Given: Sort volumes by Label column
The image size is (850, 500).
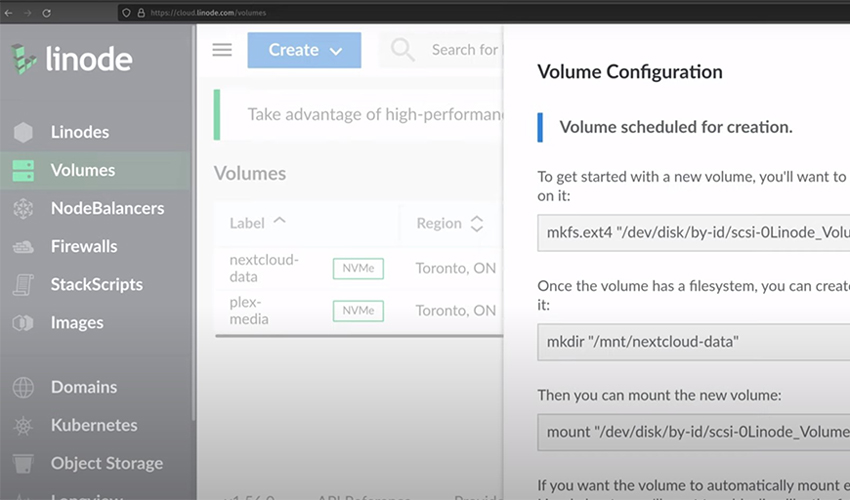Looking at the screenshot, I should coord(257,223).
